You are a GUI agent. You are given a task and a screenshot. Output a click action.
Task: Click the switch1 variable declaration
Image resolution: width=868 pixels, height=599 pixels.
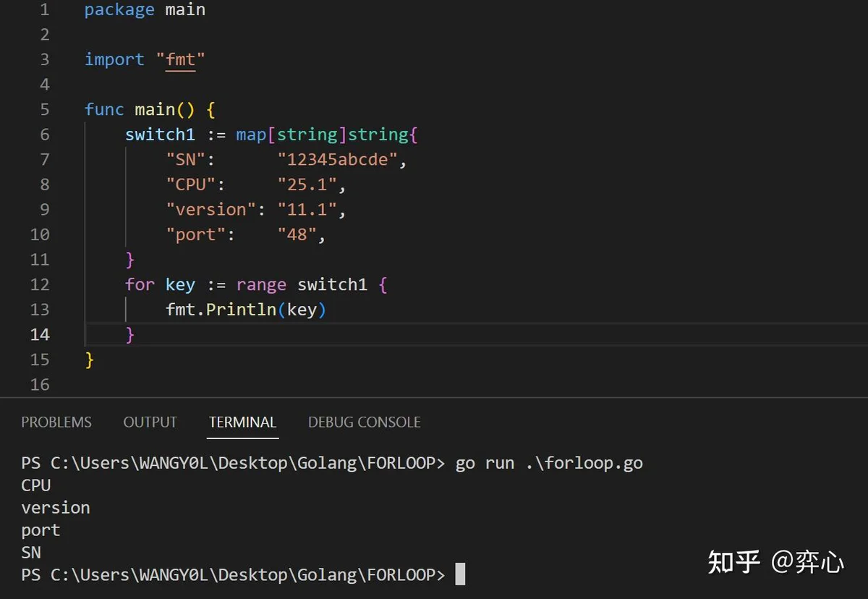[160, 135]
